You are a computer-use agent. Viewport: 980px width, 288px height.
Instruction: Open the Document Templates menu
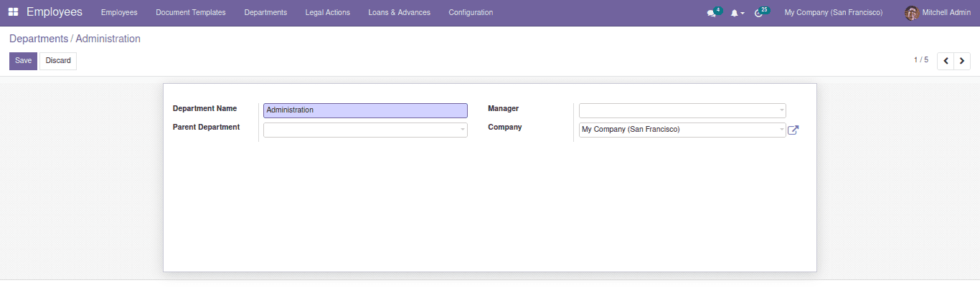point(190,13)
